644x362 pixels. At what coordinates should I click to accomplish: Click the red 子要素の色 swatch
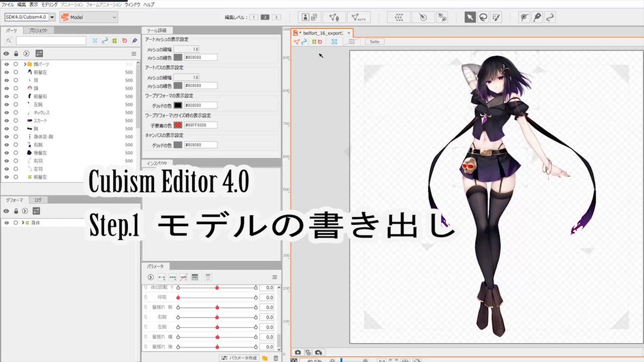(178, 125)
